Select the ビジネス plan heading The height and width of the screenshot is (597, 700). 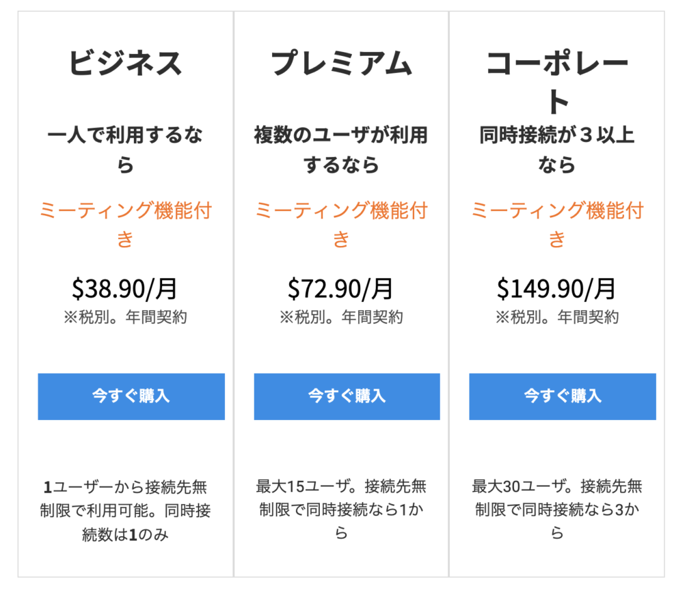pos(126,64)
